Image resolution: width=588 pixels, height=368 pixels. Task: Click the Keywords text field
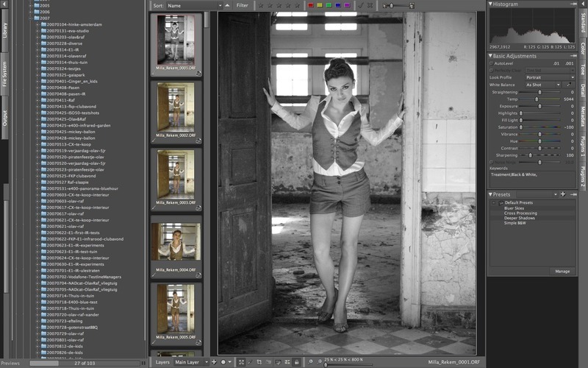point(531,179)
